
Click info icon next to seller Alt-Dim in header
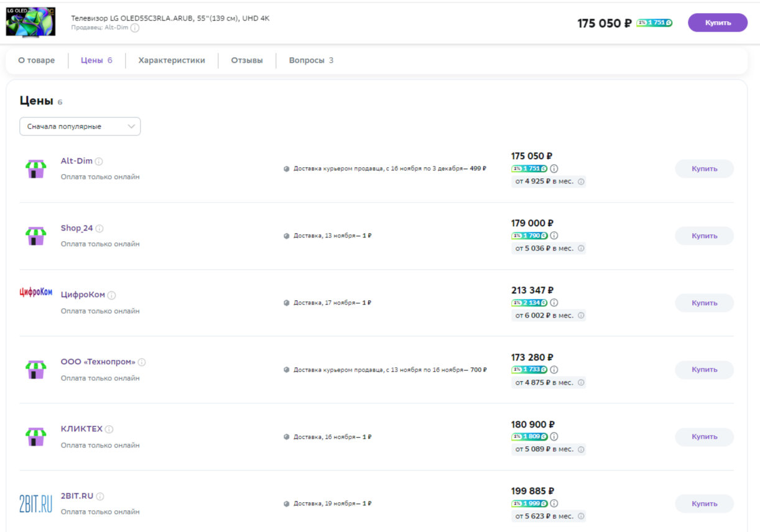tap(135, 28)
